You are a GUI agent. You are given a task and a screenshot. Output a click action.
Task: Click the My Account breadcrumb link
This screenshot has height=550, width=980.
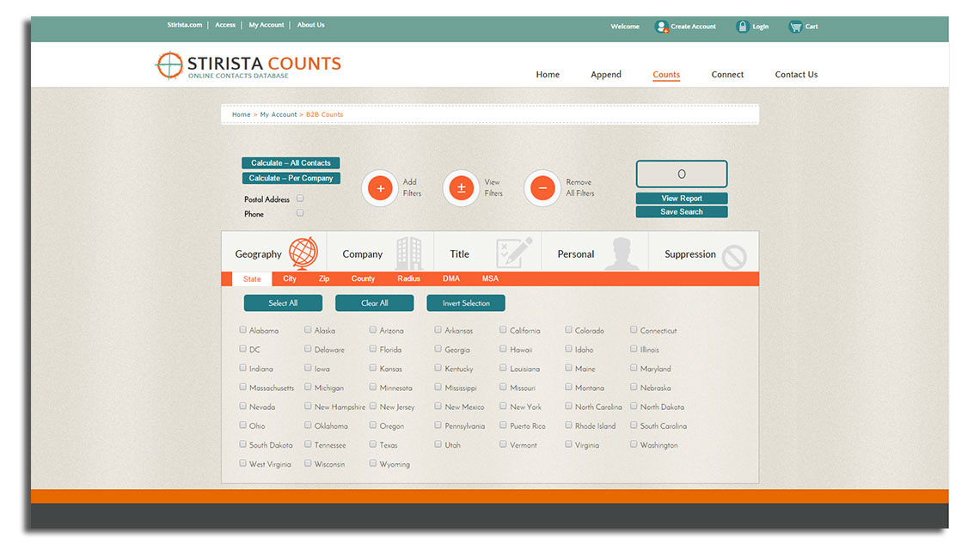coord(279,114)
